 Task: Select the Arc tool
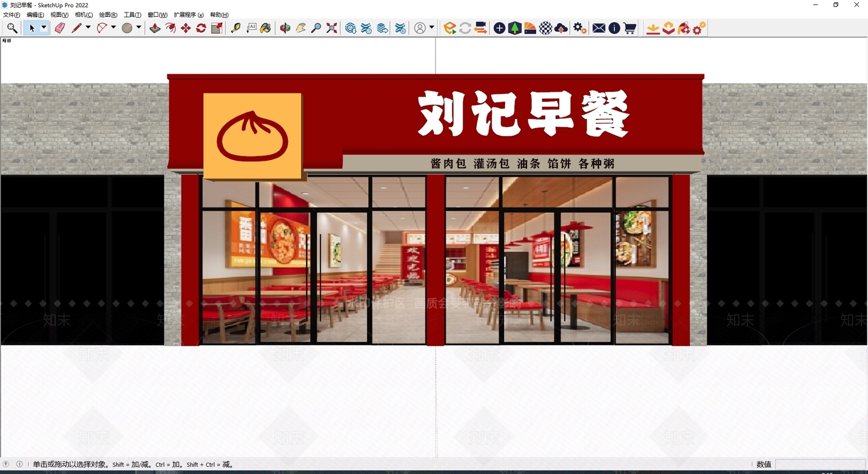click(x=101, y=28)
